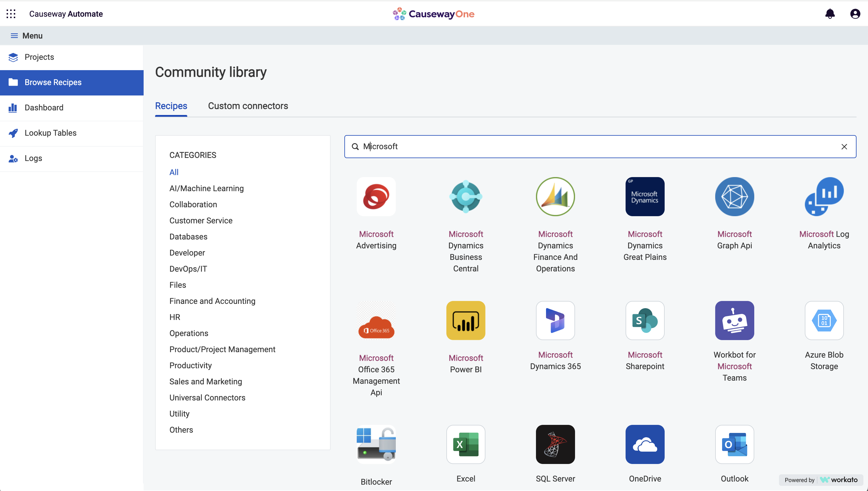Toggle the hamburger Menu icon

[x=14, y=35]
